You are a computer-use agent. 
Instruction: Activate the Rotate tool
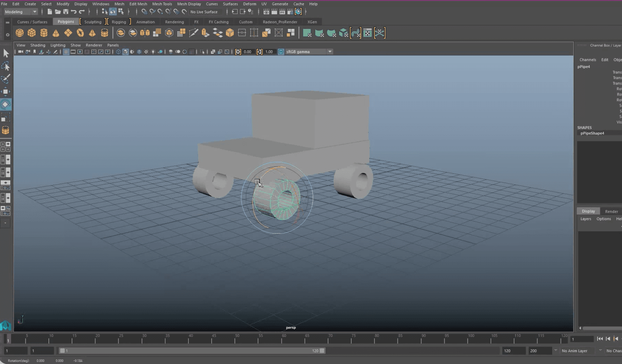[6, 104]
